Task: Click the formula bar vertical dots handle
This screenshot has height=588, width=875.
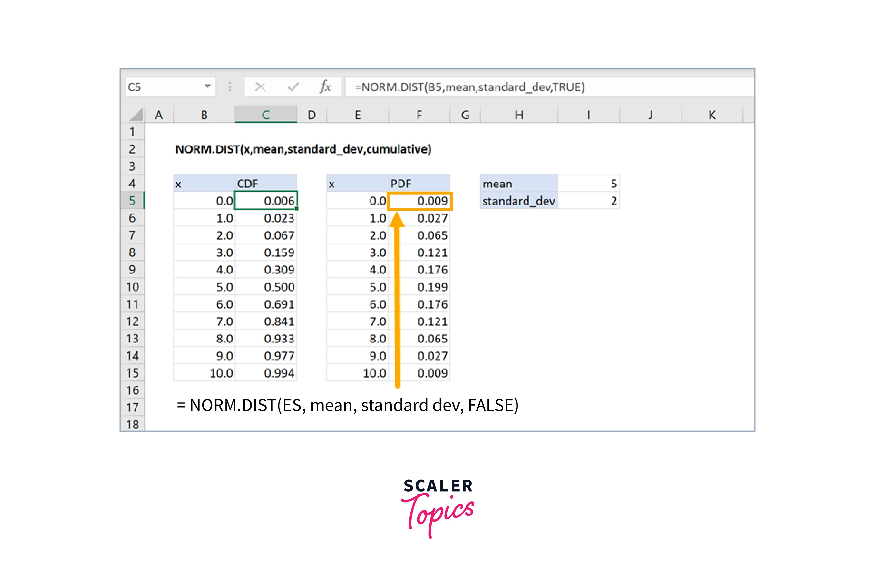Action: click(230, 87)
